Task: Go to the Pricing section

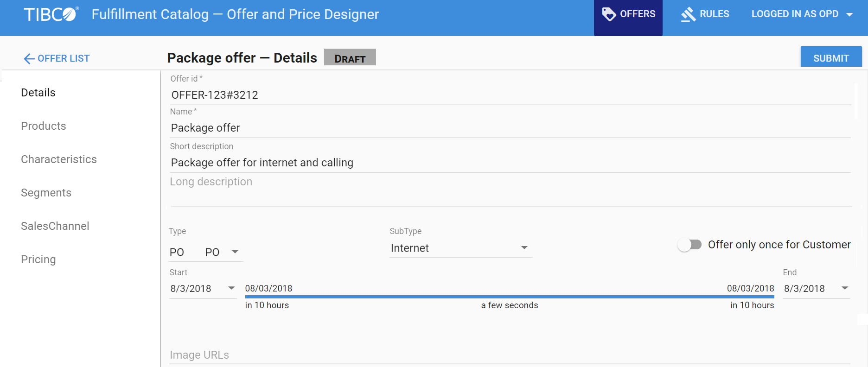Action: pos(38,259)
